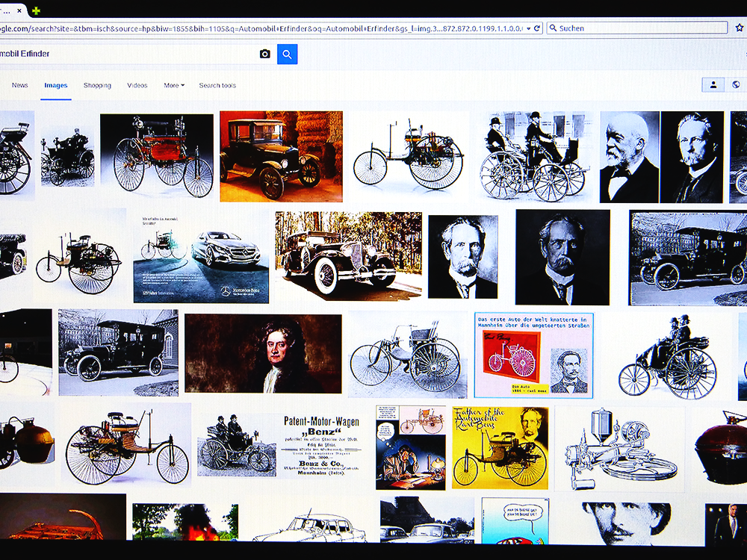Expand the More dropdown menu
747x560 pixels.
174,85
